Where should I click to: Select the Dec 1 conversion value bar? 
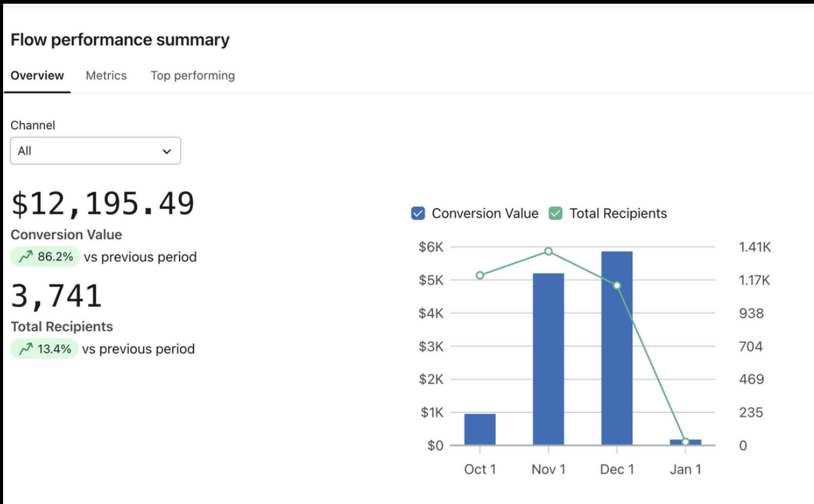pyautogui.click(x=617, y=349)
